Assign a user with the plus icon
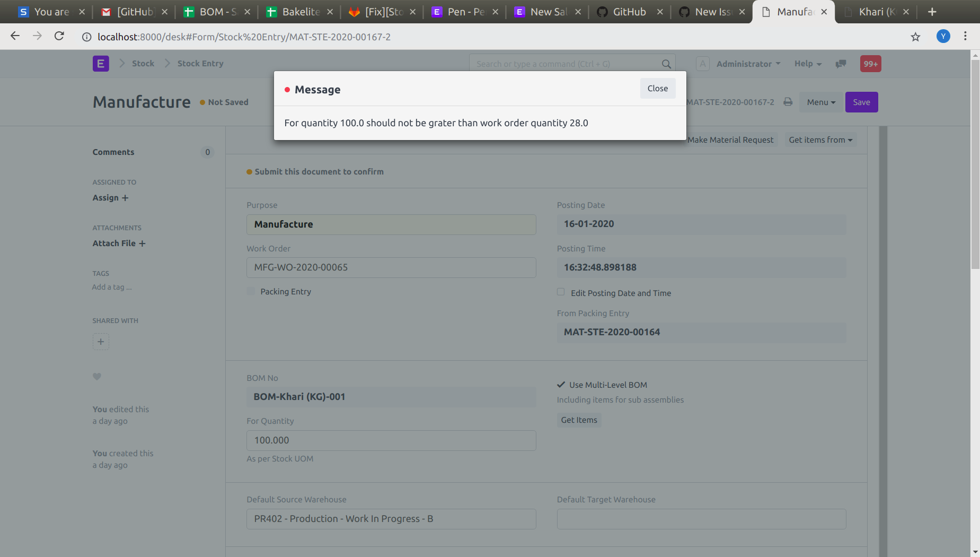The height and width of the screenshot is (557, 980). pos(125,198)
